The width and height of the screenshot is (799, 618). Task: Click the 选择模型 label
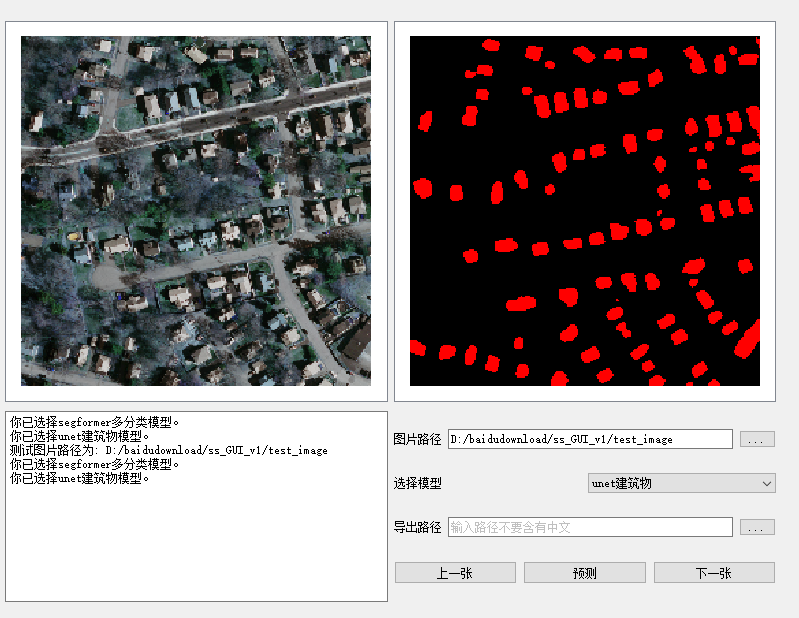click(417, 483)
